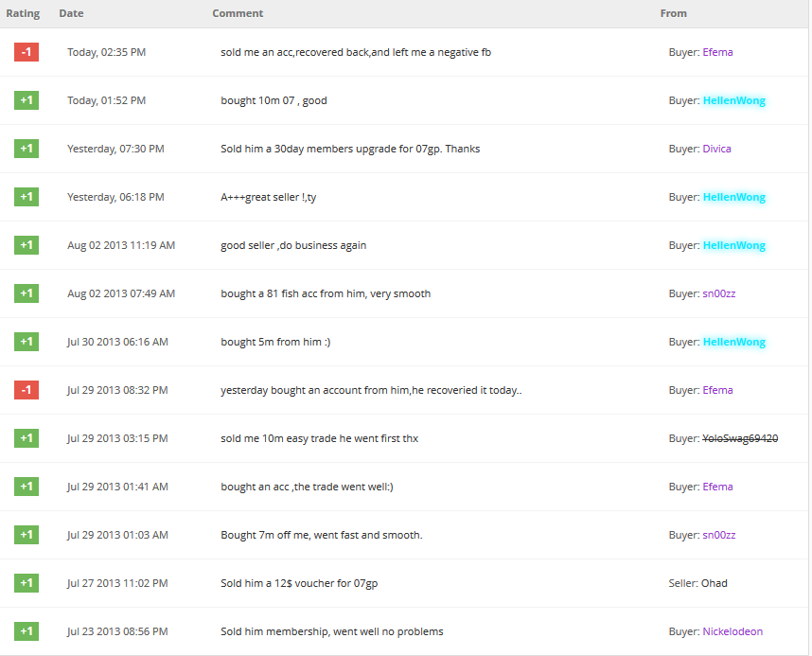The width and height of the screenshot is (812, 656).
Task: Click the +1 badge on the 12$ voucher feedback
Action: (26, 583)
